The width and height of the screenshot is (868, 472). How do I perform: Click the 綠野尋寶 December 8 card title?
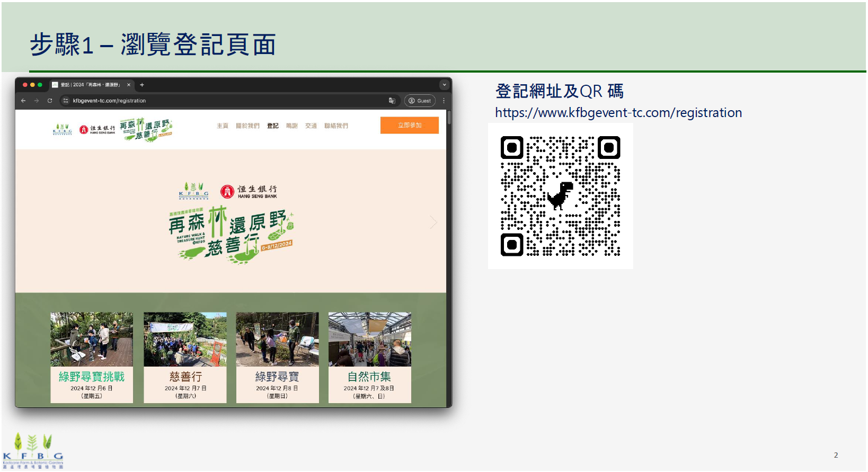(x=277, y=377)
